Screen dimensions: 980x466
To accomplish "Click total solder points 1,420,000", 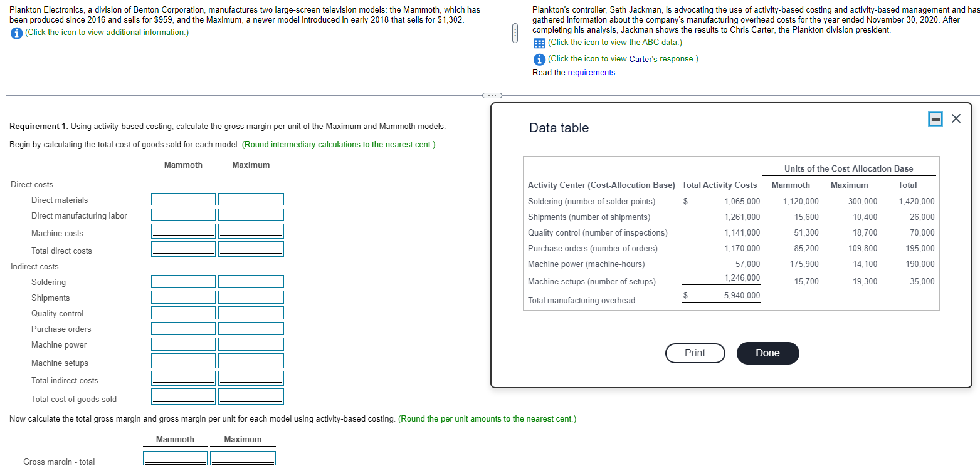I will [916, 202].
